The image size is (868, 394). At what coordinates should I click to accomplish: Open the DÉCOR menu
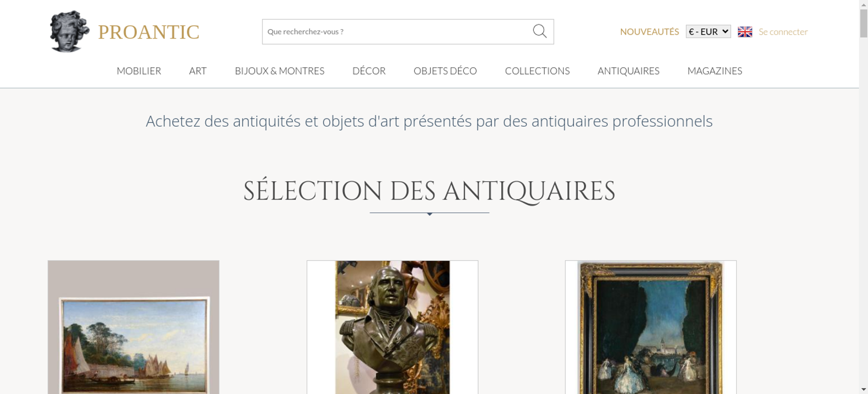(369, 71)
